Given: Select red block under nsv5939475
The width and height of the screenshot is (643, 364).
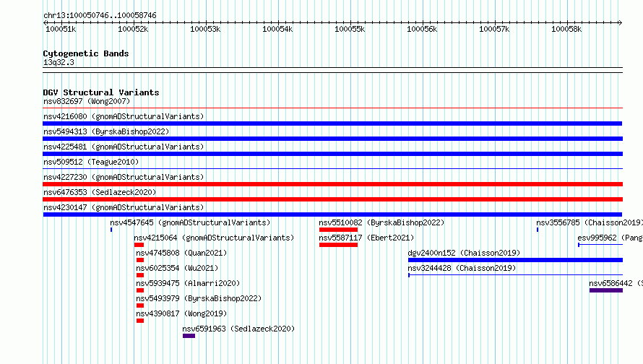Looking at the screenshot, I should click(x=140, y=290).
